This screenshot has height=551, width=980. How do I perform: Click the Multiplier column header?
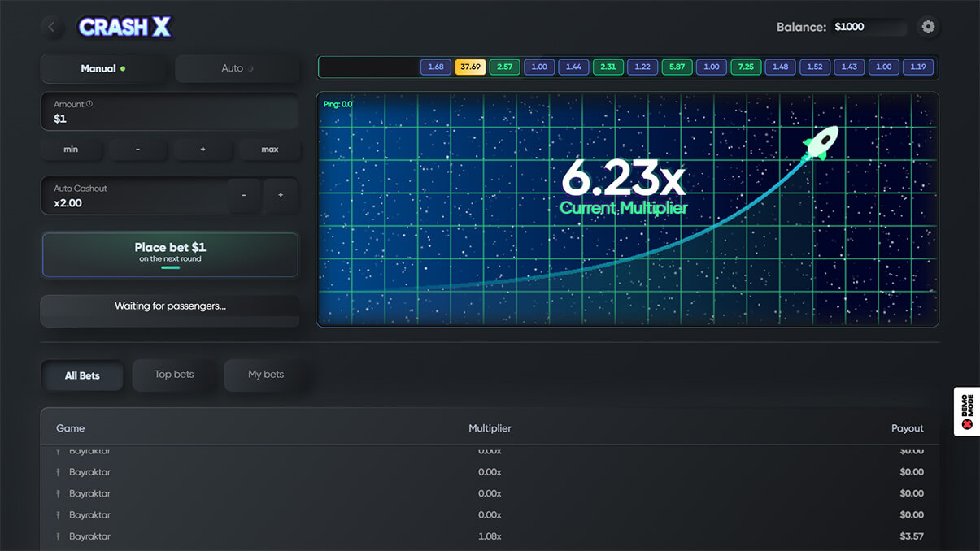pos(490,428)
